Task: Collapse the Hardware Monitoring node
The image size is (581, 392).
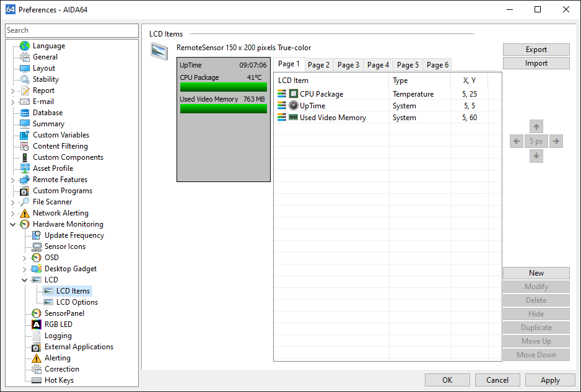Action: 13,225
